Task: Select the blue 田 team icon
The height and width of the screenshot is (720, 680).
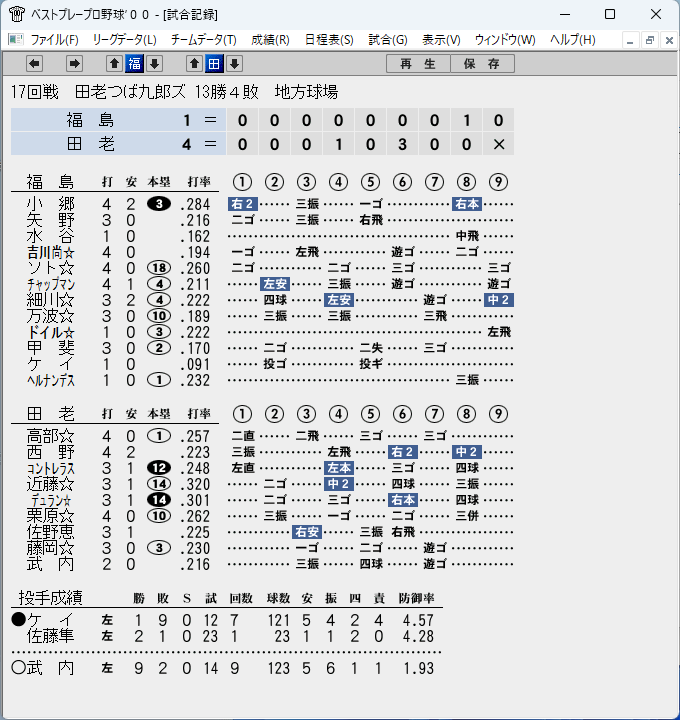Action: (214, 64)
